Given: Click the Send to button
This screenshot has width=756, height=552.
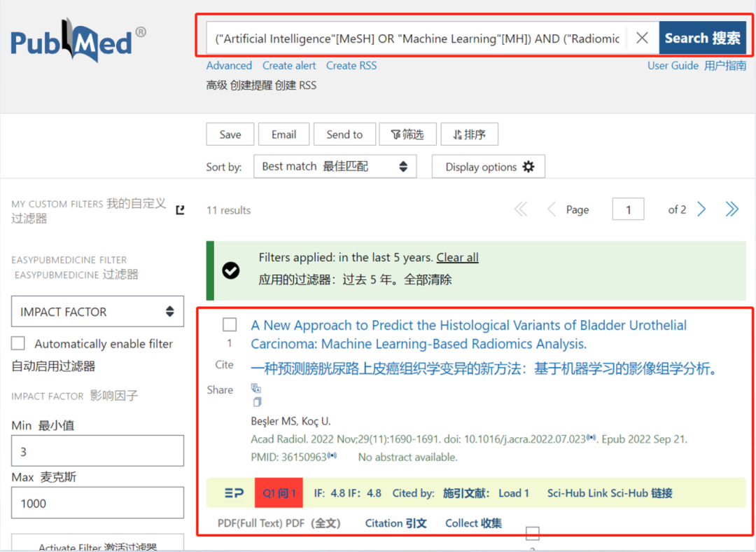Looking at the screenshot, I should [x=344, y=134].
